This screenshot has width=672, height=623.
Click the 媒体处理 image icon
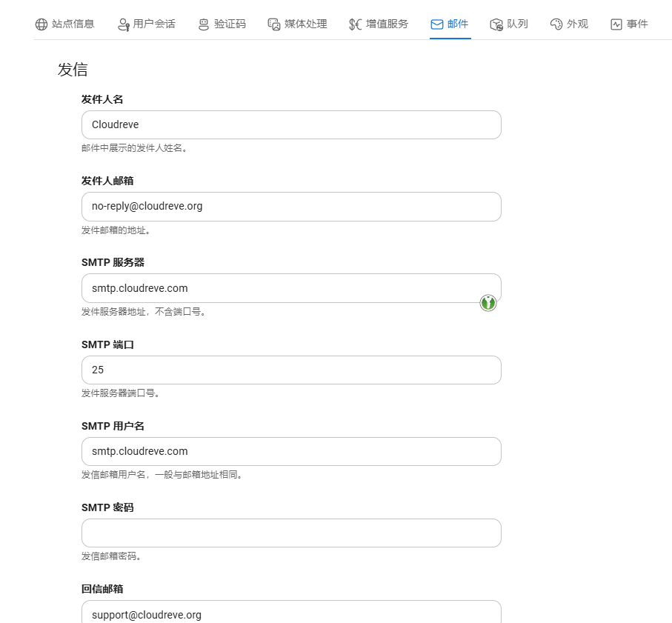[274, 24]
